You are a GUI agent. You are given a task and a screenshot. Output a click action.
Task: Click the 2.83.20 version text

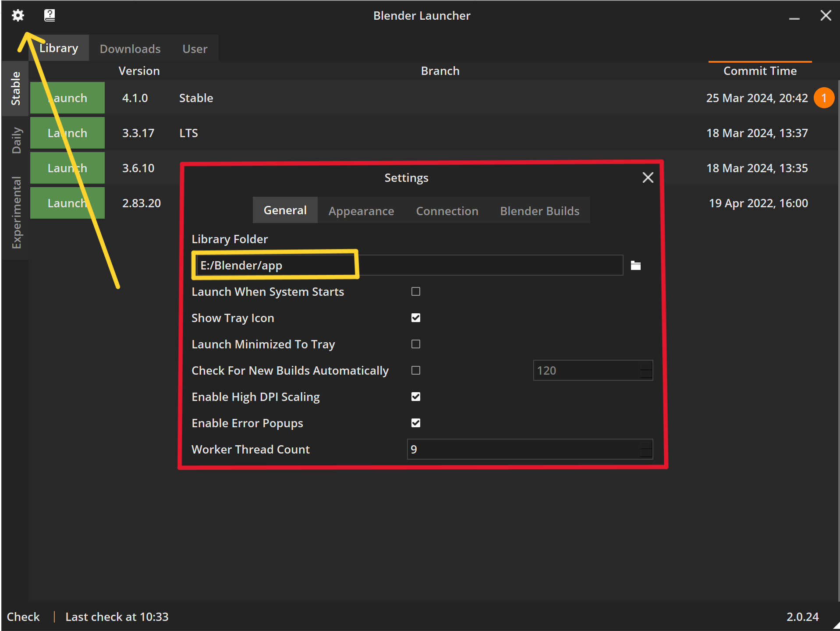point(142,203)
